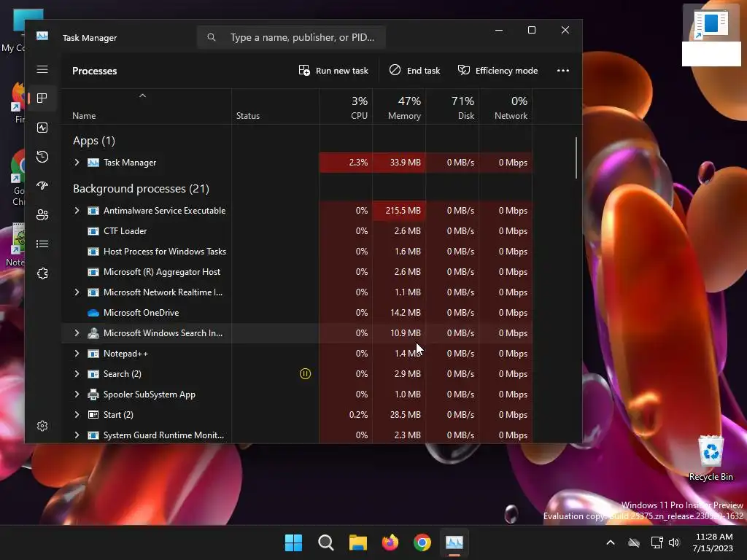This screenshot has width=747, height=560.
Task: Click the search magnifier icon in Task Manager
Action: tap(212, 37)
